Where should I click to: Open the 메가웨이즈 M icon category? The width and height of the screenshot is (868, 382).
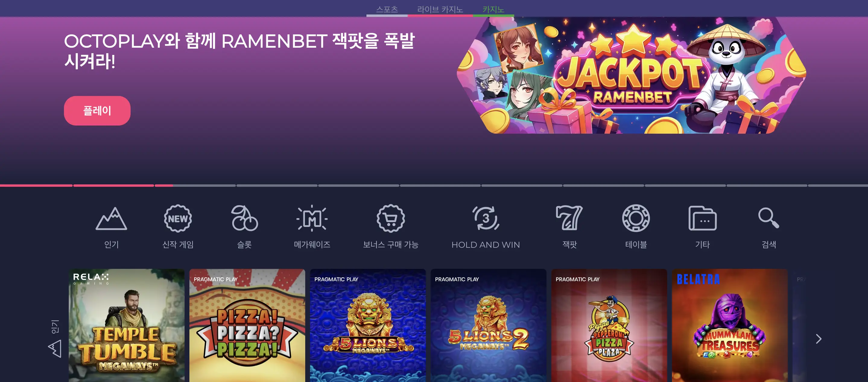pos(312,218)
